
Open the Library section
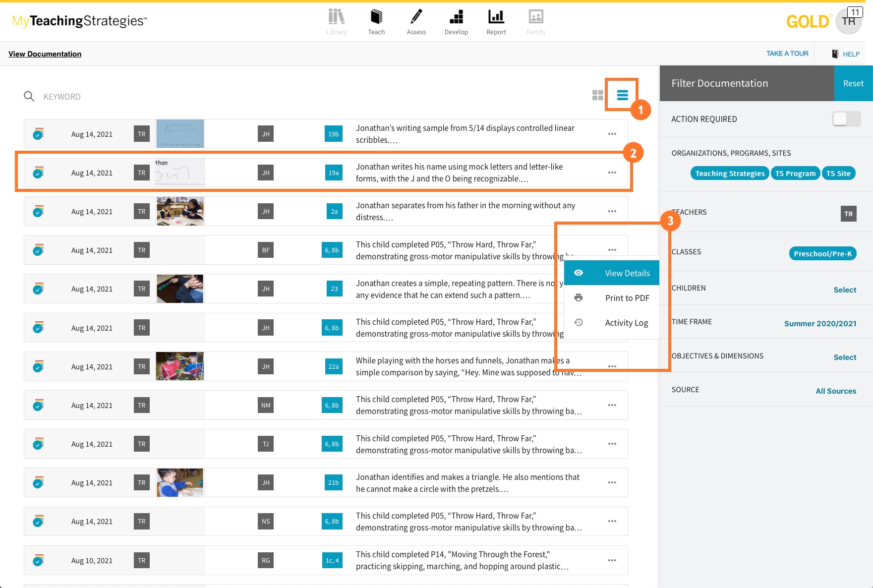[337, 20]
